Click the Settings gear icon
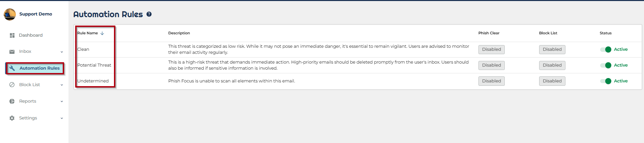This screenshot has height=143, width=644. [12, 118]
